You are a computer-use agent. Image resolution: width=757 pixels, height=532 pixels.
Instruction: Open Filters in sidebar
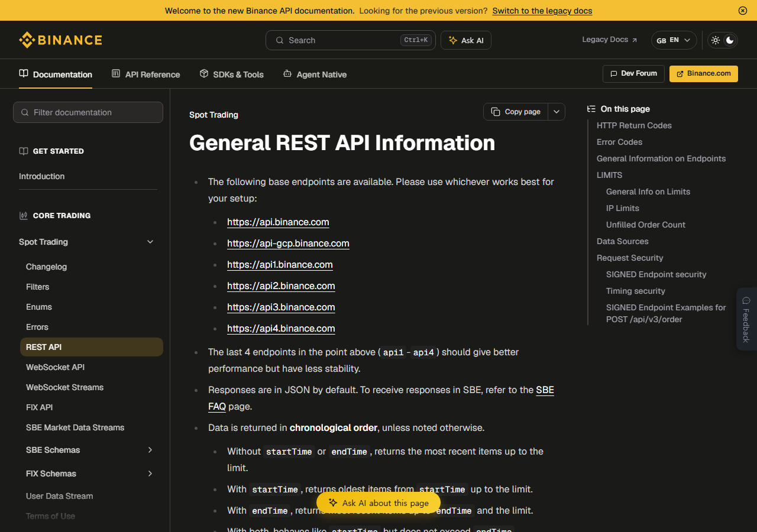point(38,287)
